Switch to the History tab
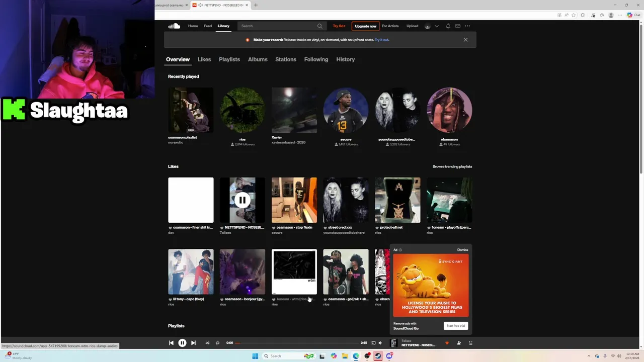 346,59
